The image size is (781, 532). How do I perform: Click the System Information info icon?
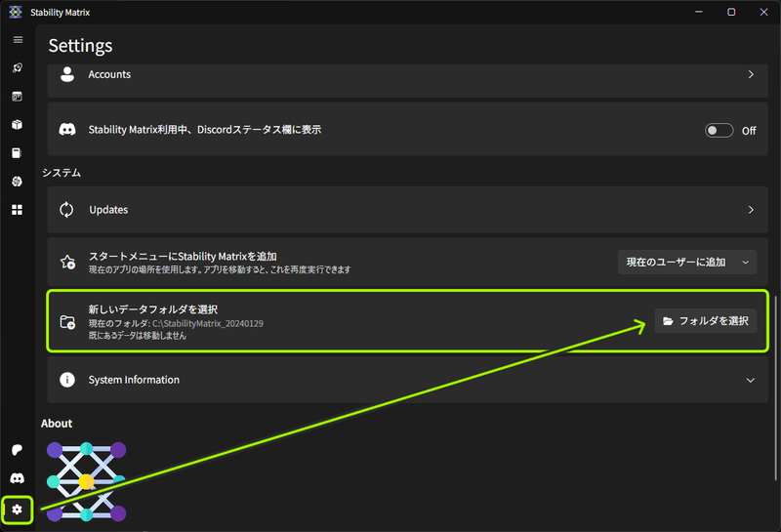tap(67, 380)
